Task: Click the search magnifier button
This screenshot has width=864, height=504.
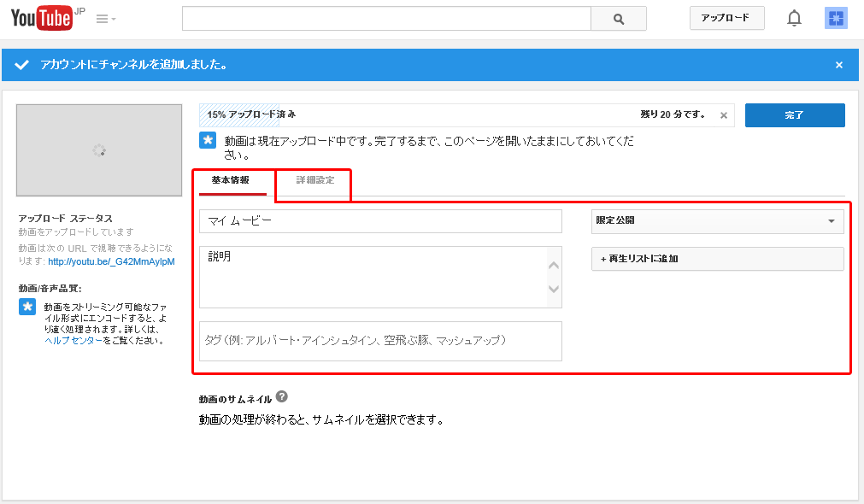Action: click(x=619, y=19)
